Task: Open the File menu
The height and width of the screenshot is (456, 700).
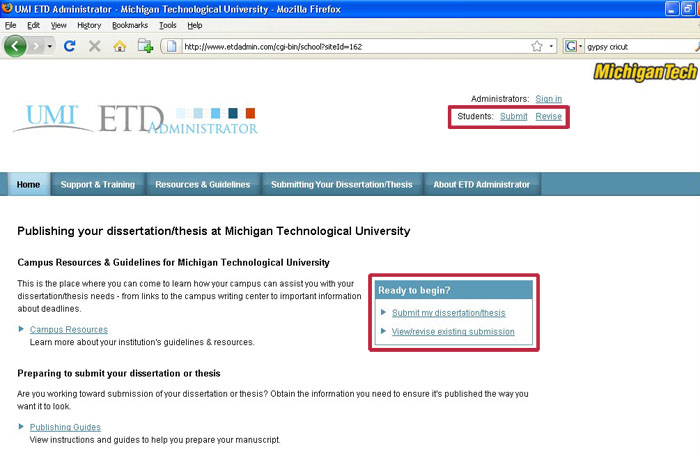Action: pos(10,25)
